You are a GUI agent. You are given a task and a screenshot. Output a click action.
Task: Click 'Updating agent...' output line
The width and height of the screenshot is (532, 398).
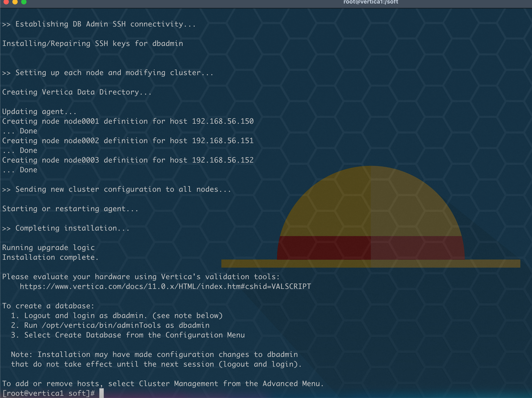click(x=39, y=112)
